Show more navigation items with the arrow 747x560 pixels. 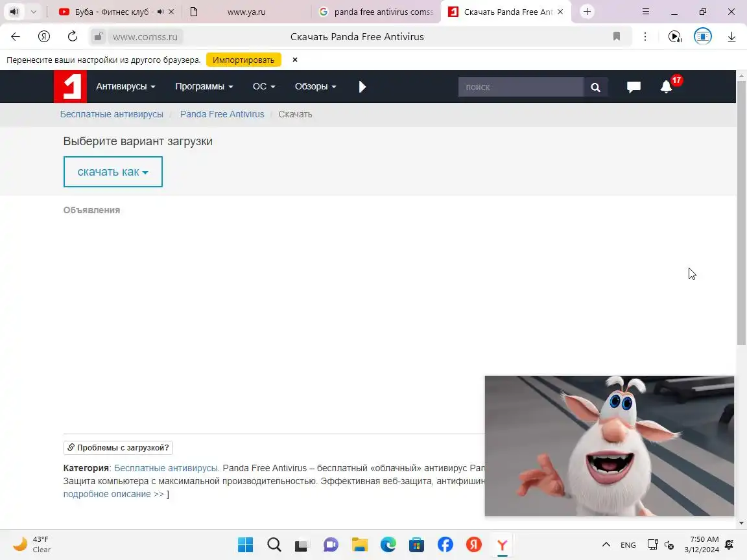(362, 87)
